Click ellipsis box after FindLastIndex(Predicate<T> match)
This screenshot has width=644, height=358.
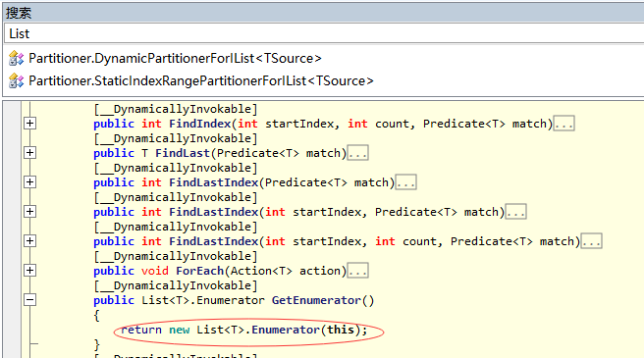(x=405, y=182)
